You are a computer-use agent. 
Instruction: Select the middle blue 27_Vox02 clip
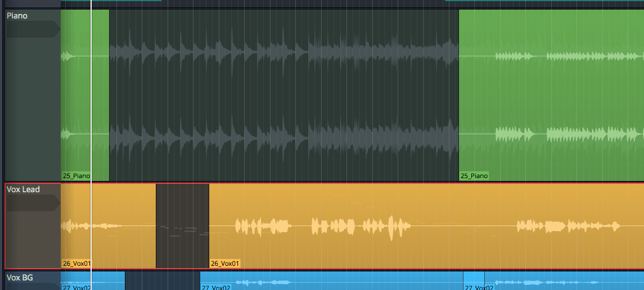(332, 280)
